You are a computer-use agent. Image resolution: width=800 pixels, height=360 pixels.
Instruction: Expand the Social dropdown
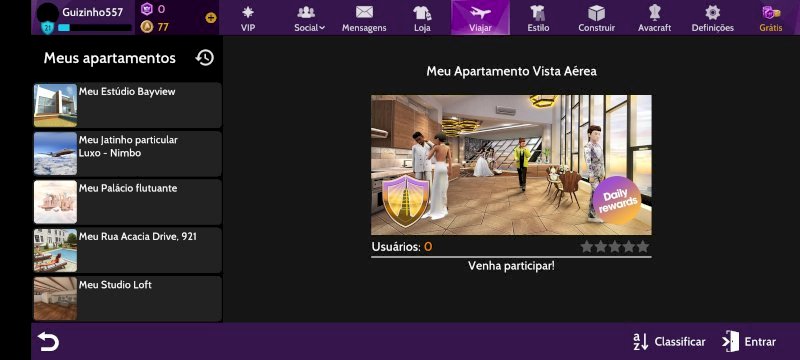coord(309,18)
